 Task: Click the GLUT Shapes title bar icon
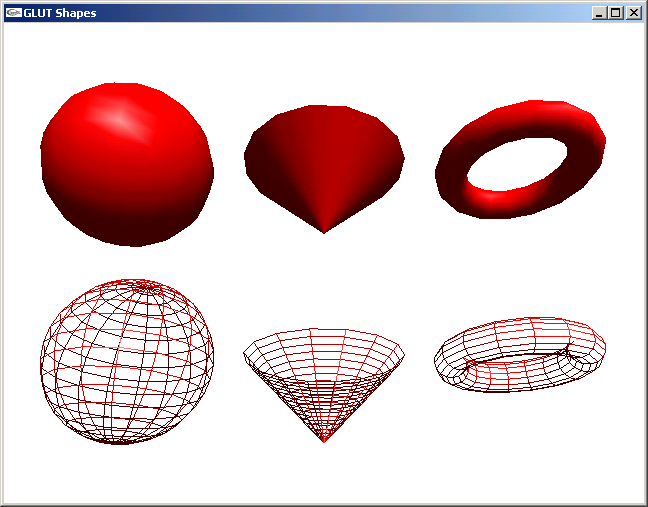[x=14, y=13]
